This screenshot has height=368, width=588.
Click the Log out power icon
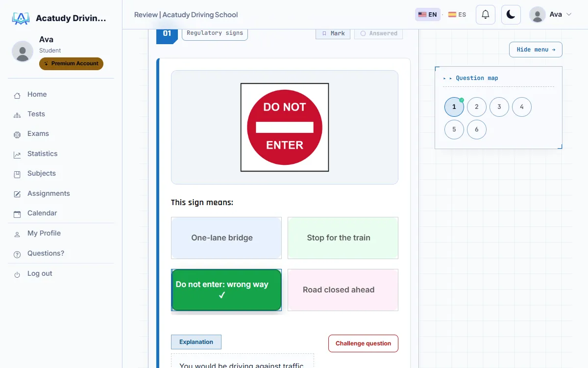point(17,274)
